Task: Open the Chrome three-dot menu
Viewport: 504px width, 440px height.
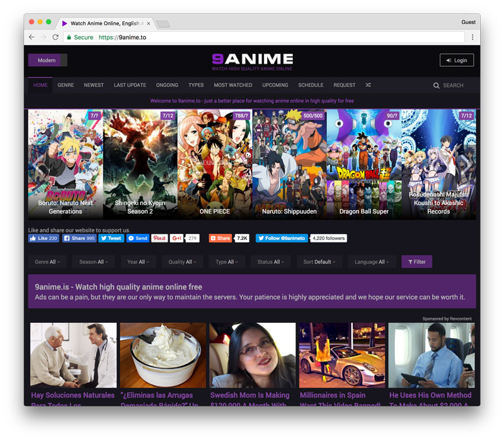Action: coord(472,37)
